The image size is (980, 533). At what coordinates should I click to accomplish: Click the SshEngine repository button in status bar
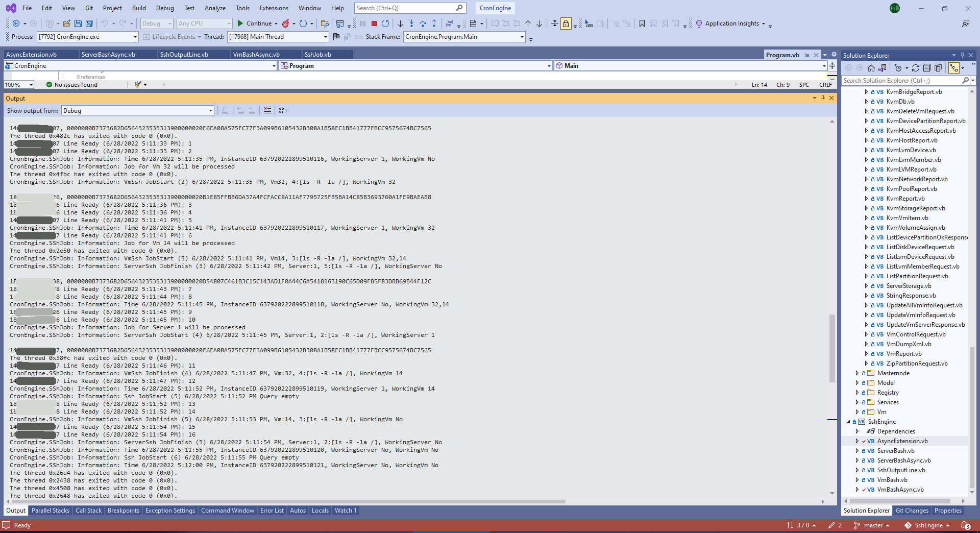pyautogui.click(x=927, y=525)
